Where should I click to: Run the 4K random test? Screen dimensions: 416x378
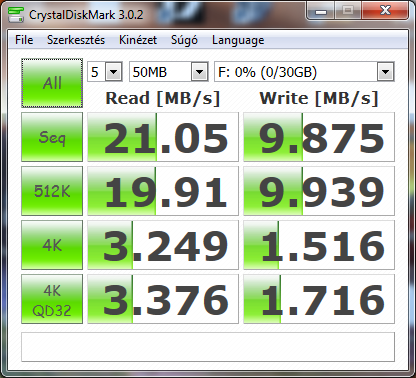pyautogui.click(x=52, y=245)
